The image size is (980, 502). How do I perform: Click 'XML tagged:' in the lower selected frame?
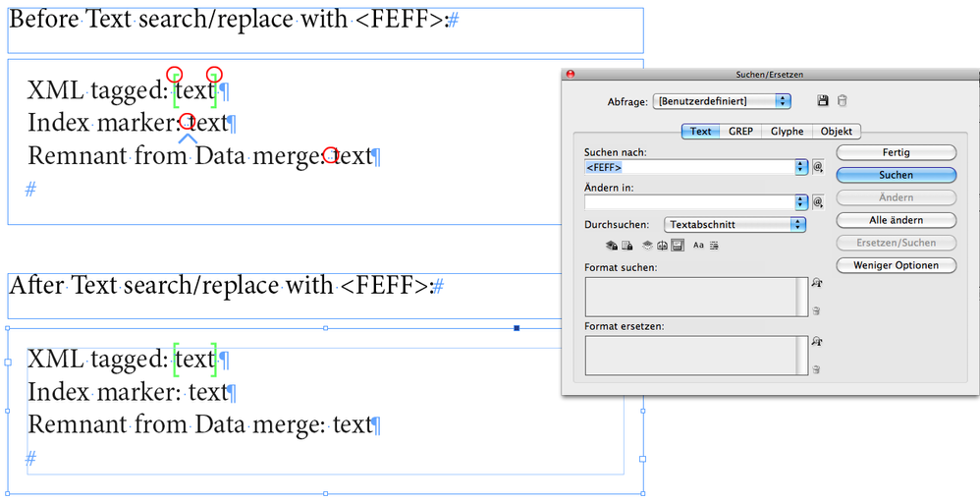pos(97,360)
